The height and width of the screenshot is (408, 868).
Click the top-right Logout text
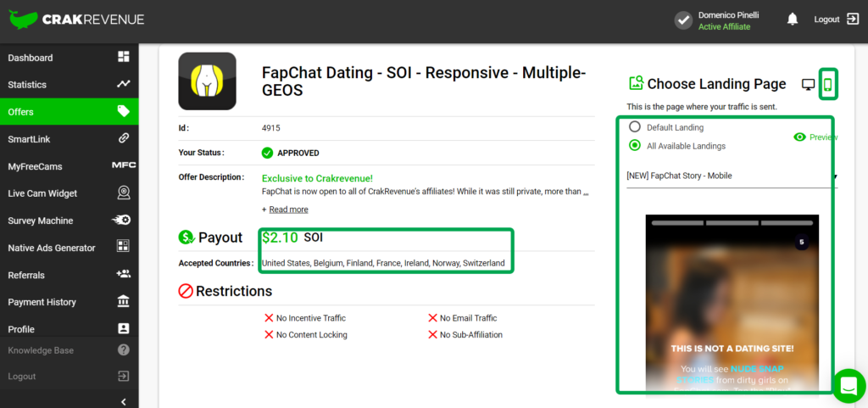point(826,20)
